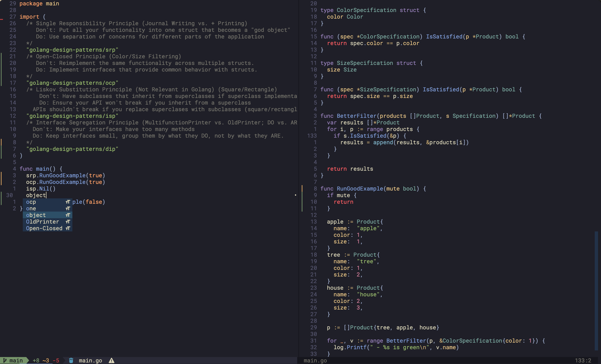Click the git branch icon in statusline

pyautogui.click(x=5, y=360)
